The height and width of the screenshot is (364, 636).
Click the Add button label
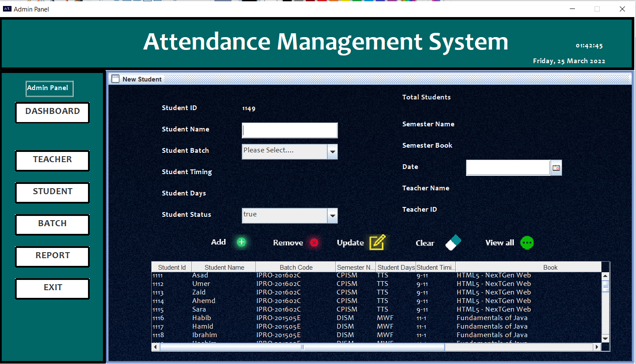click(218, 242)
